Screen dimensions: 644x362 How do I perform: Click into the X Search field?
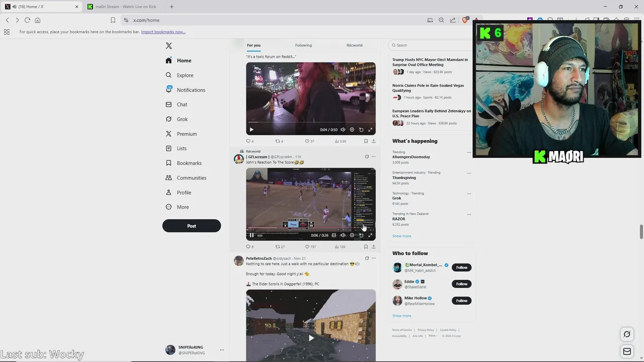click(x=430, y=45)
